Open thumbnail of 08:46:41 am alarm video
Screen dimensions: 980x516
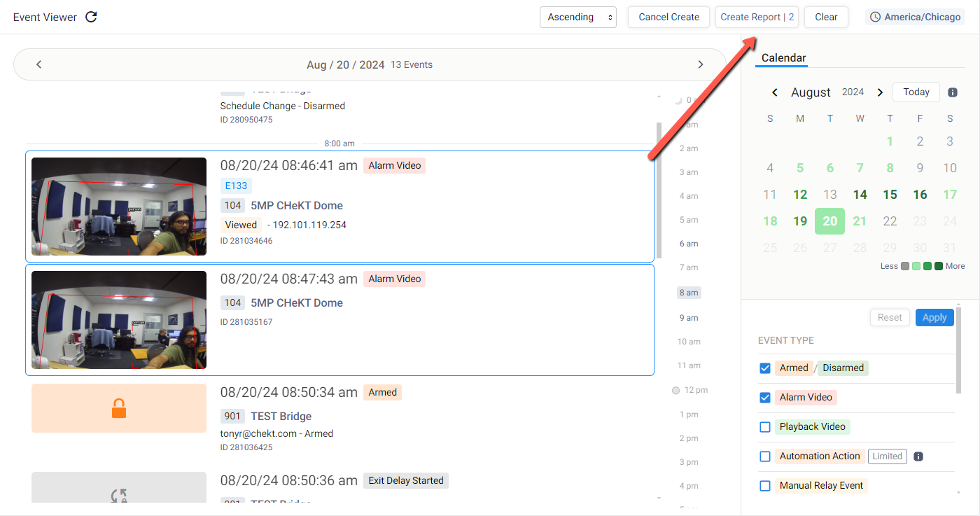point(119,207)
